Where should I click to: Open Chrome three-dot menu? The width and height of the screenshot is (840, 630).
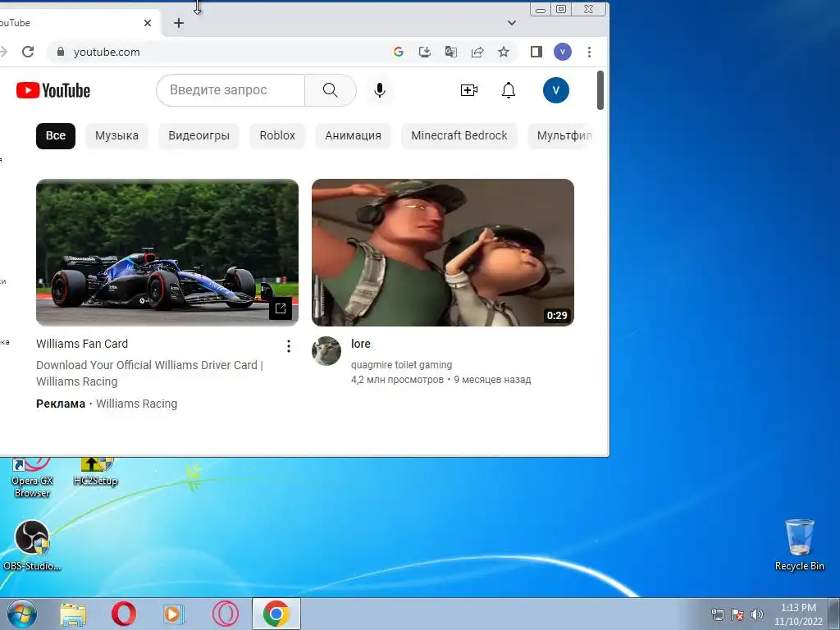(x=589, y=52)
